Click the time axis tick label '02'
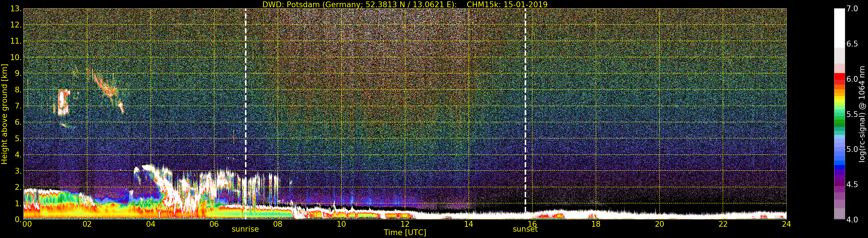This screenshot has height=238, width=868. 87,224
